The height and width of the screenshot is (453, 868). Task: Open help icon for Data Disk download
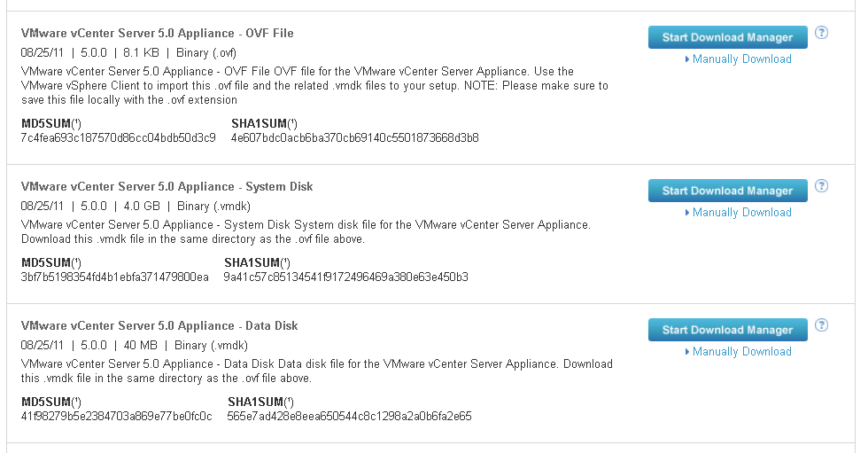pyautogui.click(x=822, y=325)
